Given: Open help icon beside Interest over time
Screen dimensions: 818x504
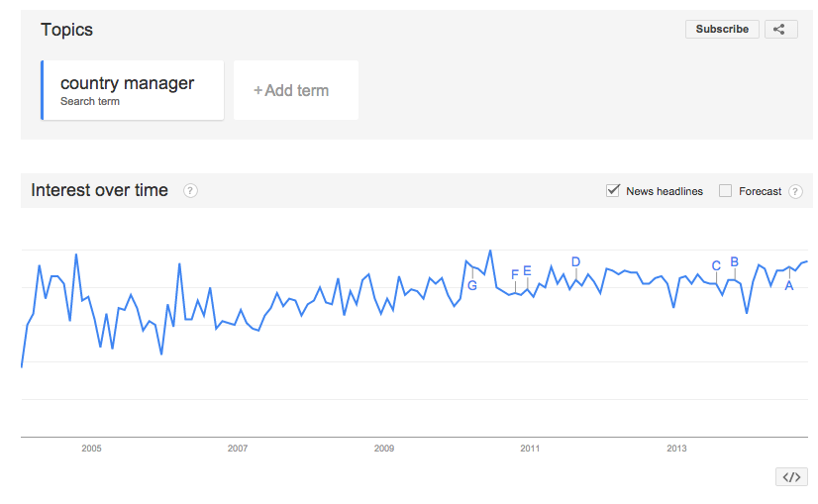Looking at the screenshot, I should pos(190,191).
